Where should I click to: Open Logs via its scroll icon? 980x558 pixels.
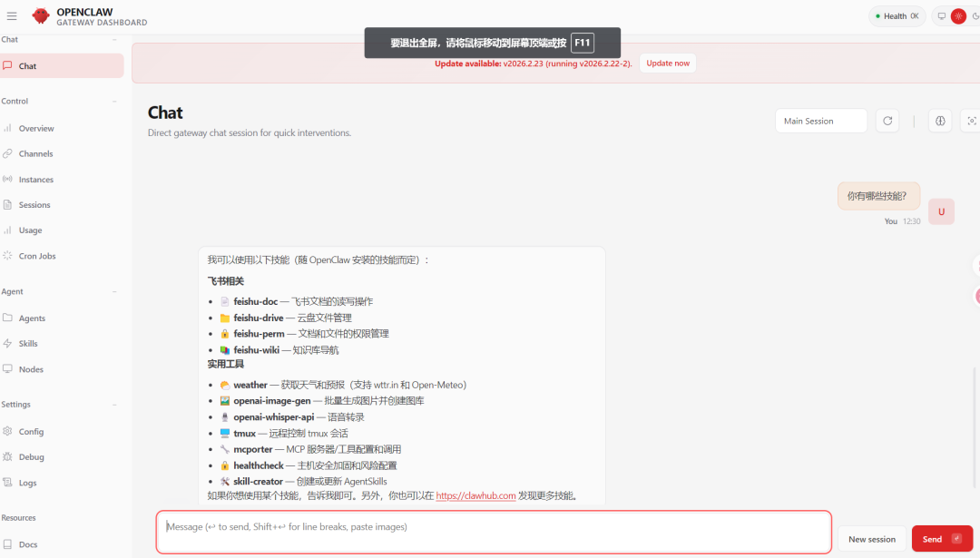coord(7,483)
